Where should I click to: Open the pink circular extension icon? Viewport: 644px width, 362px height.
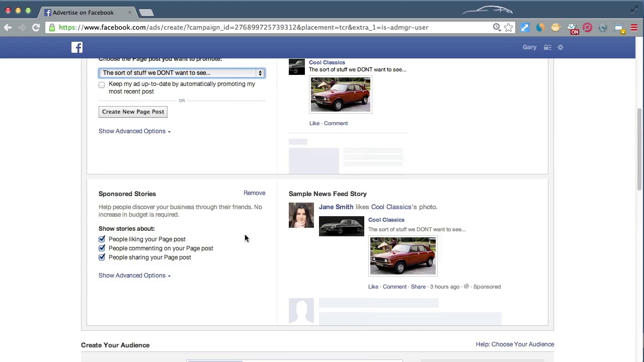pyautogui.click(x=587, y=28)
